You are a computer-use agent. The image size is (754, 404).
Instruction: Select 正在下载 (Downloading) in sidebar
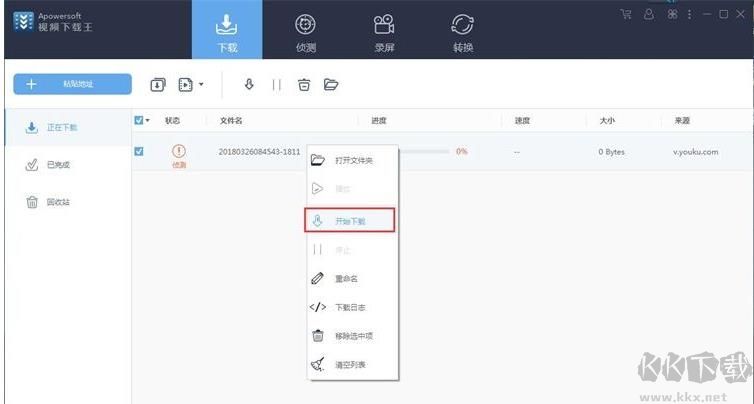68,127
